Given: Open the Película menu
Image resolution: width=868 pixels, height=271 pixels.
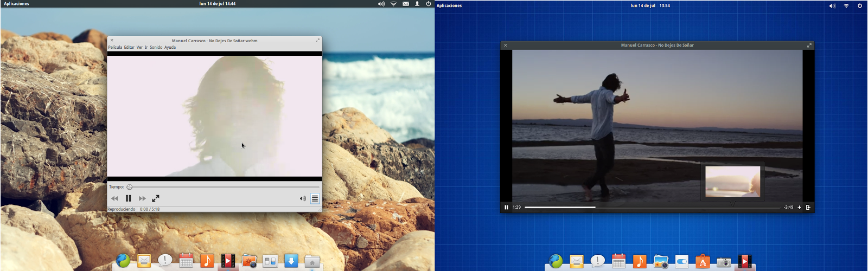Looking at the screenshot, I should tap(115, 47).
